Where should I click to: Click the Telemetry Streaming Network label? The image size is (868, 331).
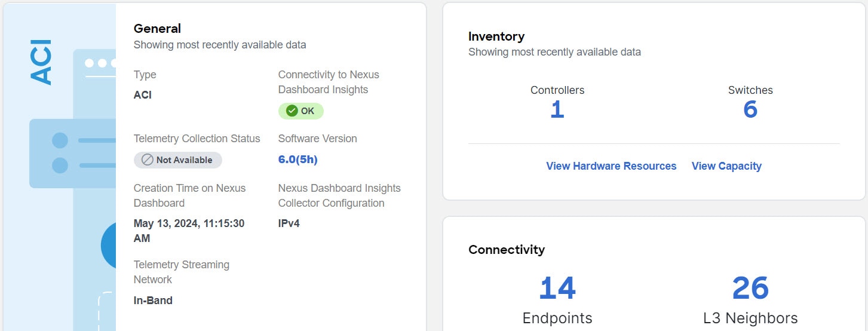coord(182,272)
